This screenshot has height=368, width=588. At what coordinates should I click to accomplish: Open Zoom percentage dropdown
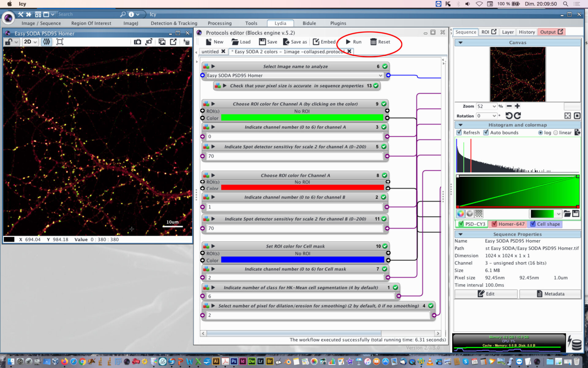[x=494, y=106]
